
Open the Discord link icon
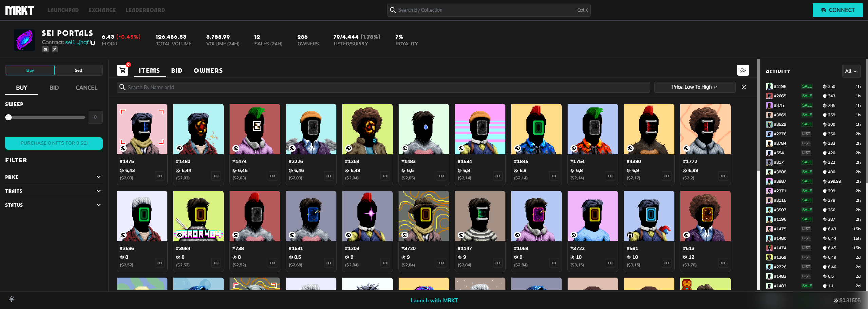pyautogui.click(x=45, y=50)
